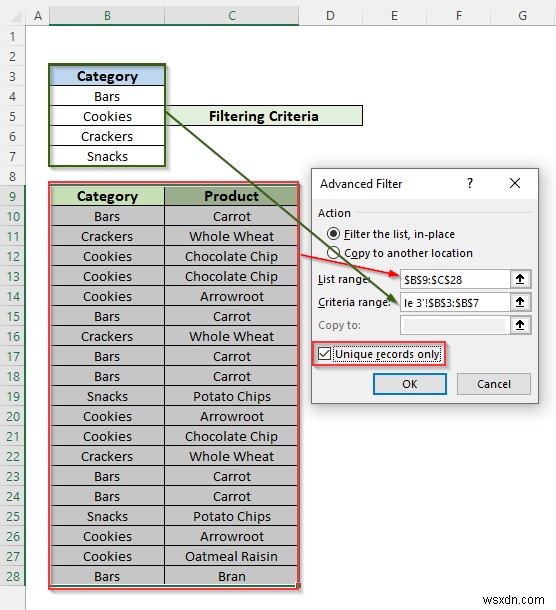Select column A header
556x610 pixels.
(x=38, y=16)
